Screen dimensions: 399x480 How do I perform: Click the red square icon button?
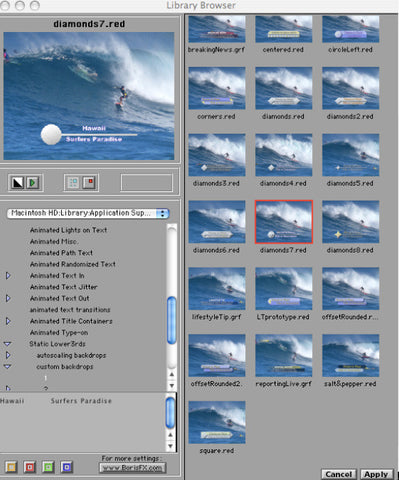tap(89, 182)
